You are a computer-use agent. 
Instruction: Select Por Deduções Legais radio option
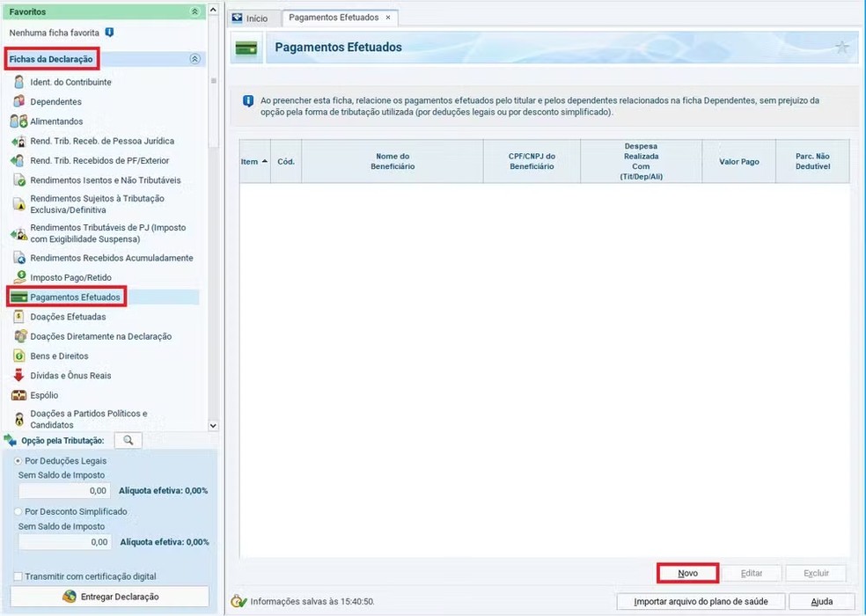click(18, 461)
